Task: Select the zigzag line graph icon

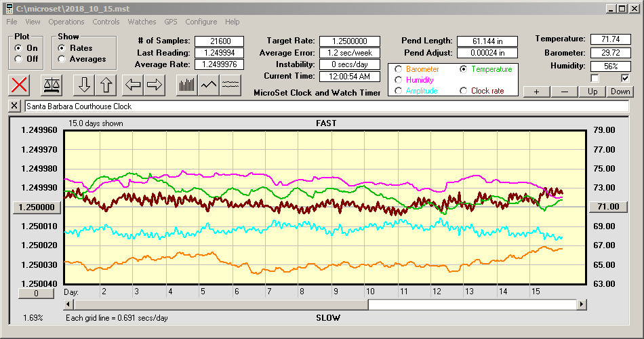Action: pos(209,85)
